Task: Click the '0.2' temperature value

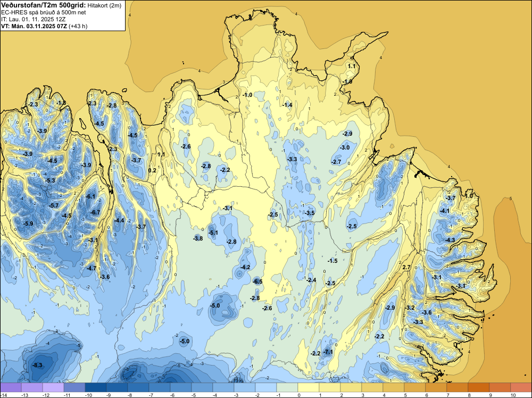Action: [x=153, y=170]
